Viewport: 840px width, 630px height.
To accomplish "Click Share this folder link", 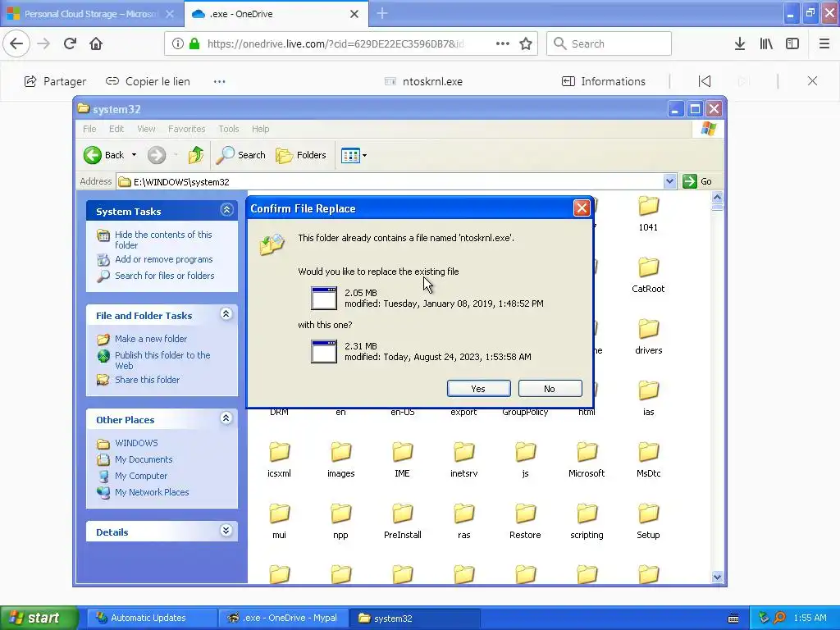I will [x=148, y=380].
